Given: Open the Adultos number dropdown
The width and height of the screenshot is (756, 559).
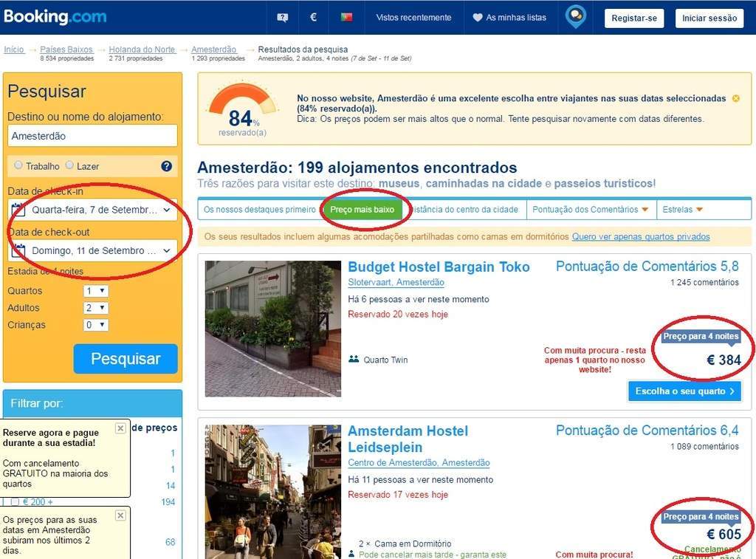Looking at the screenshot, I should click(96, 308).
